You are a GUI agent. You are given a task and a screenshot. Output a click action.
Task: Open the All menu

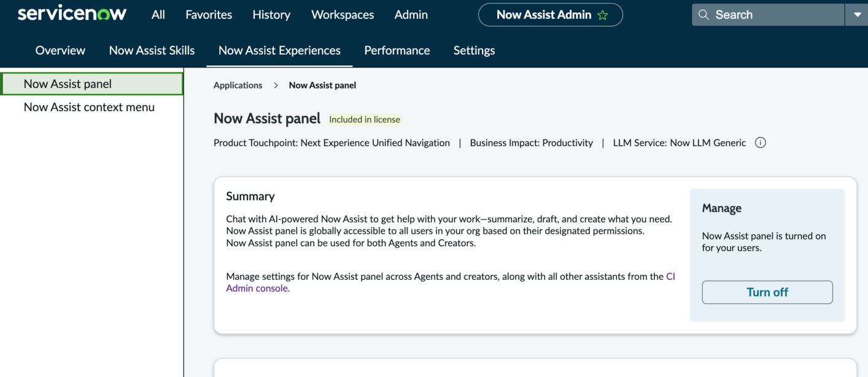(x=158, y=15)
